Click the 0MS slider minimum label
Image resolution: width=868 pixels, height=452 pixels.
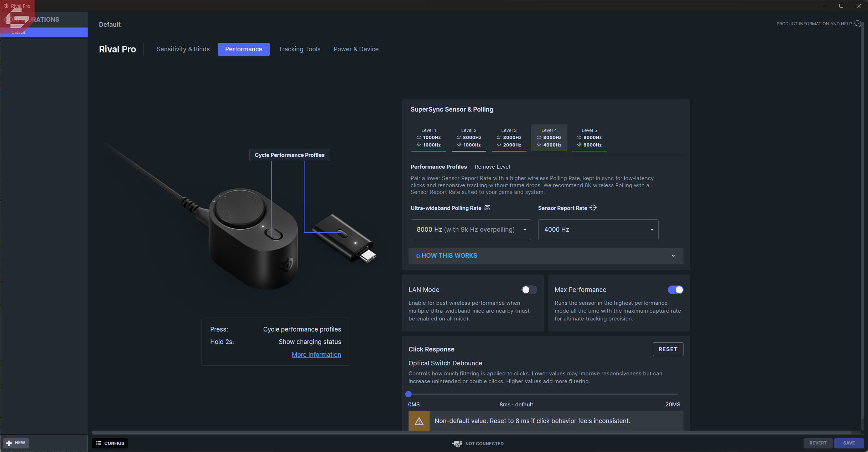(x=414, y=405)
